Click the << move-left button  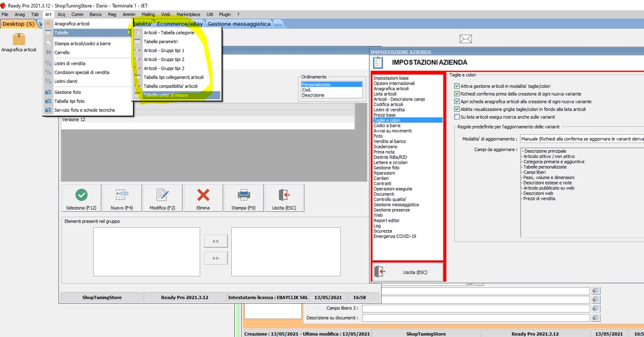click(x=215, y=241)
